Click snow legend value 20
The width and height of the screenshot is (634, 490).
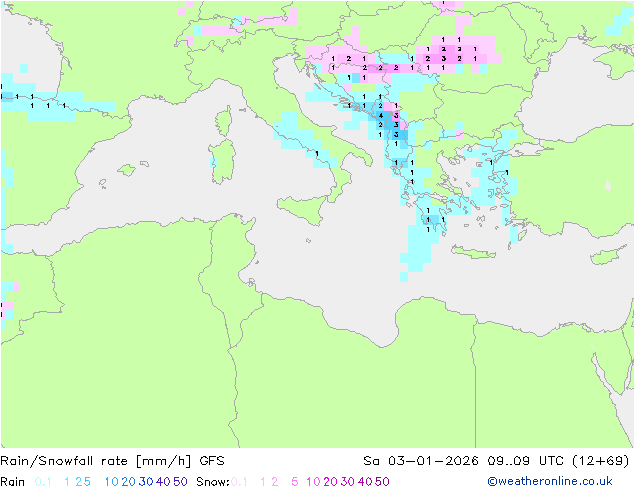click(330, 482)
